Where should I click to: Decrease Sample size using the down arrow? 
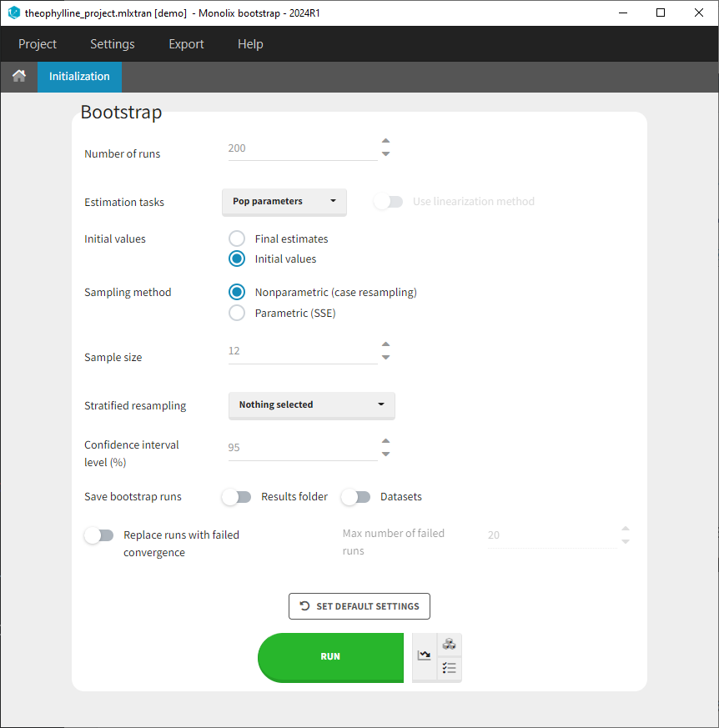(385, 358)
